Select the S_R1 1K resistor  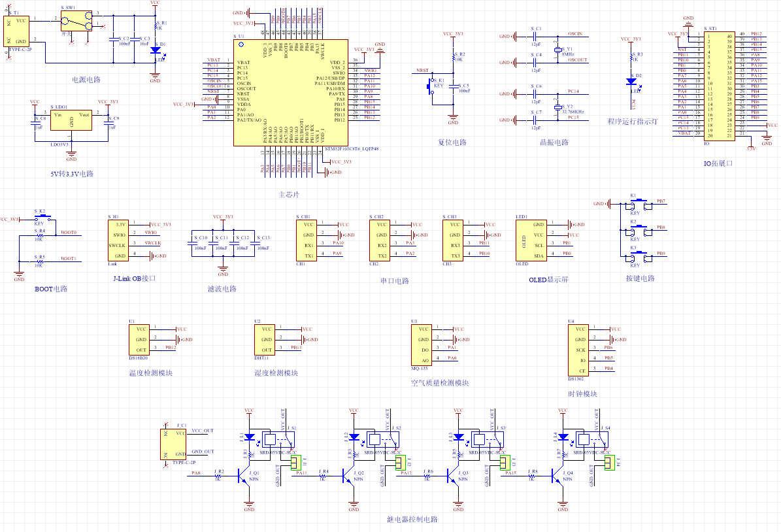156,26
